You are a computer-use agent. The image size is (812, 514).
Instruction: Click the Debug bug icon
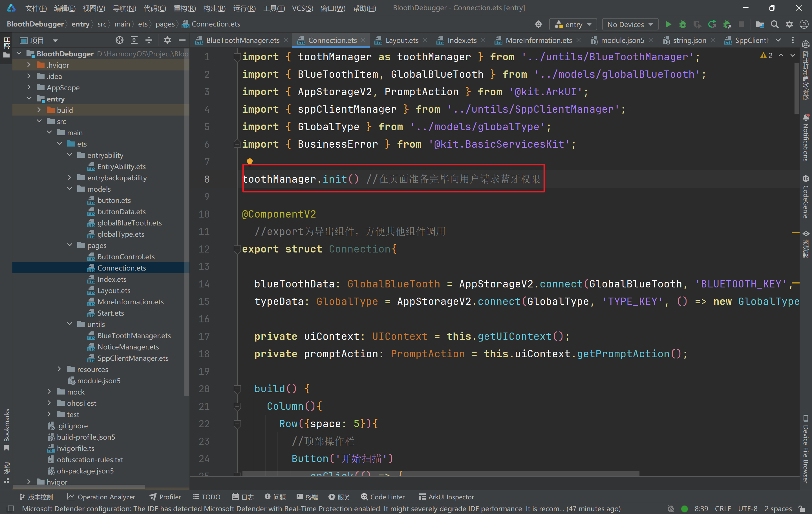coord(683,24)
